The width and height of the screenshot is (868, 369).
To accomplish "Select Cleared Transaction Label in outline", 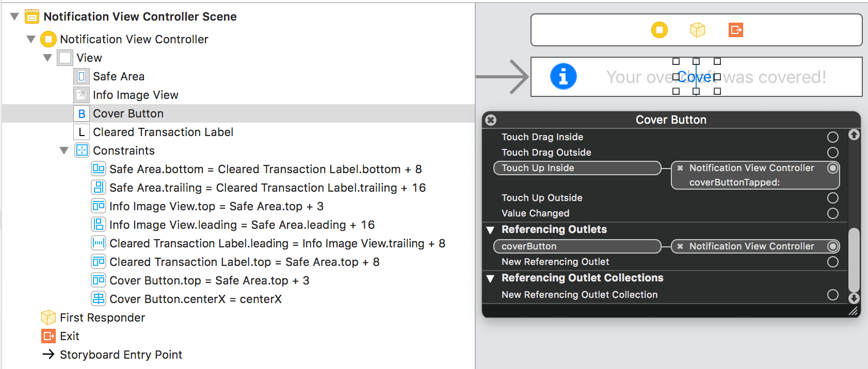I will (163, 132).
